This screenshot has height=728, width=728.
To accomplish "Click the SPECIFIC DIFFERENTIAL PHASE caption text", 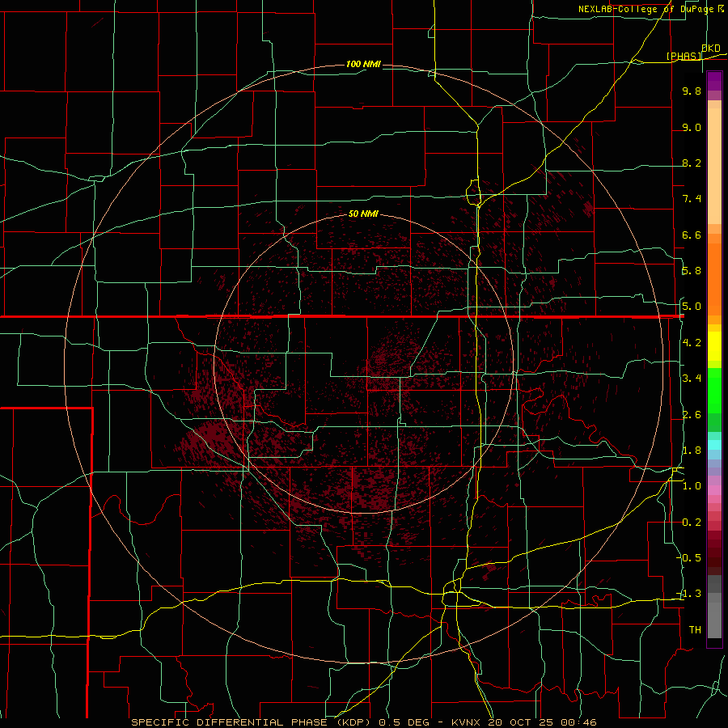I will 230,722.
